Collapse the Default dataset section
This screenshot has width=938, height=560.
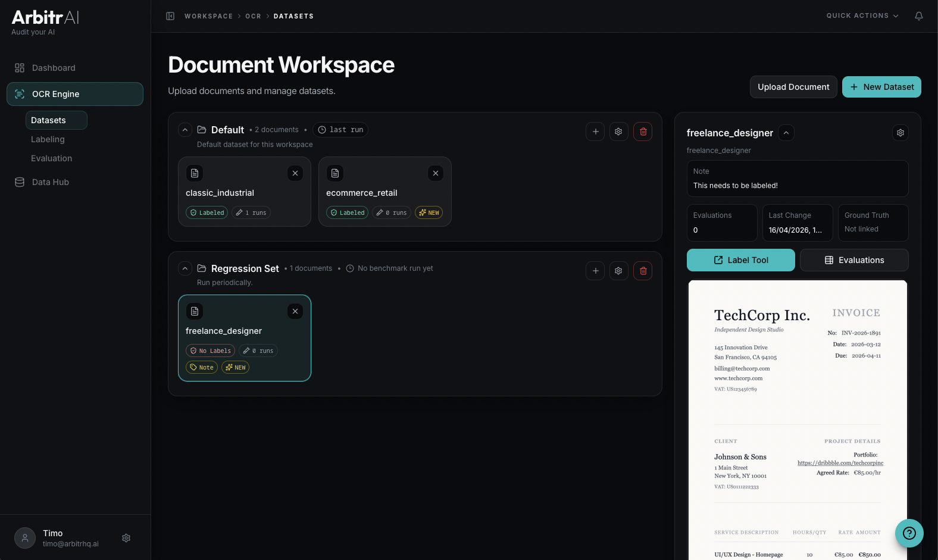point(185,130)
